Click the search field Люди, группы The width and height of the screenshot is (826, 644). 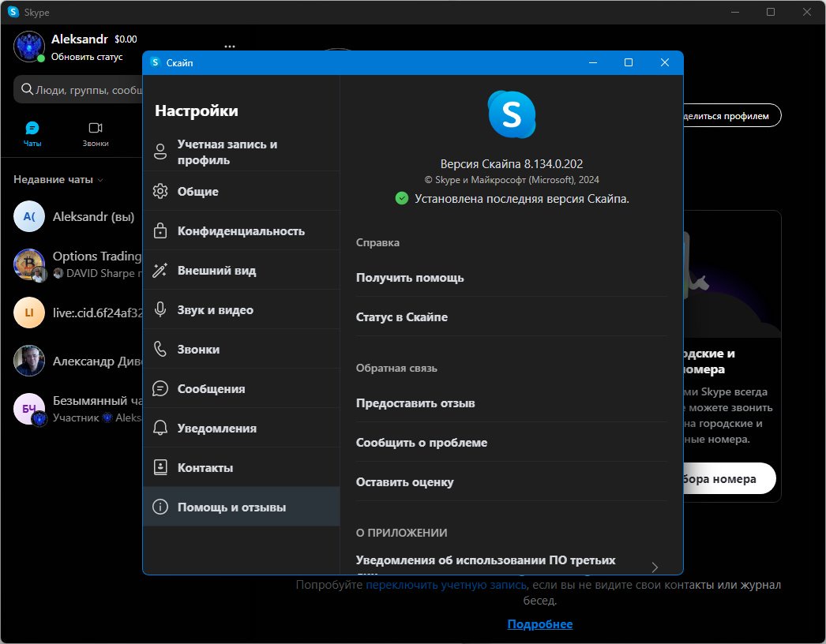click(79, 89)
